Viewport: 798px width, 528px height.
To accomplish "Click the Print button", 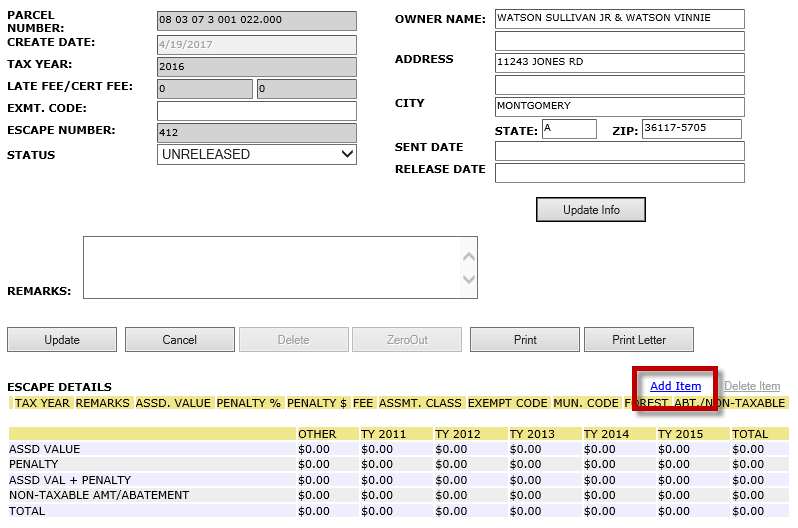I will (525, 340).
